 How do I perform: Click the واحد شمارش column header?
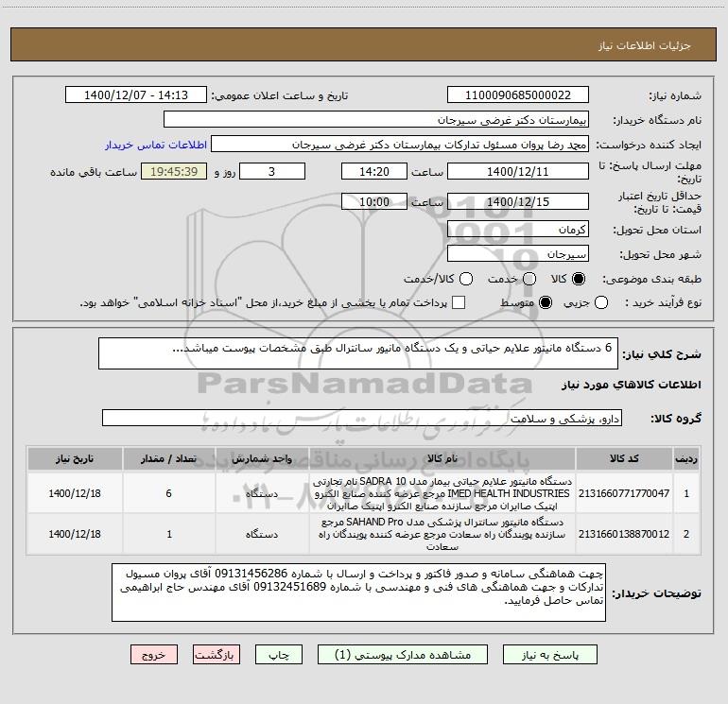click(x=262, y=458)
